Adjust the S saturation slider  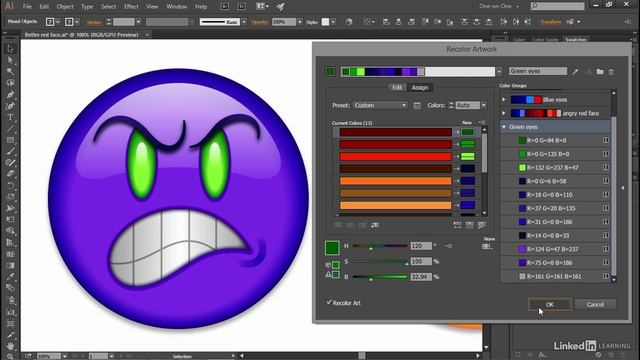tap(380, 262)
